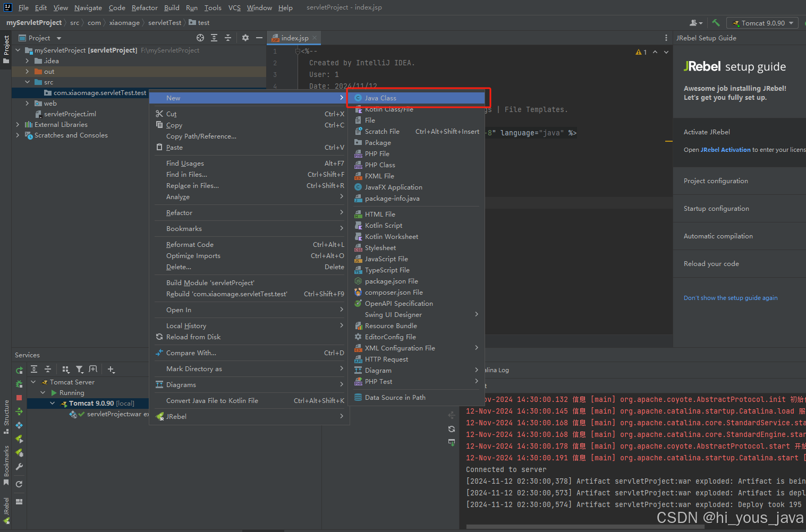This screenshot has height=532, width=806.
Task: Expand all nodes in Services toolbar
Action: click(x=34, y=369)
